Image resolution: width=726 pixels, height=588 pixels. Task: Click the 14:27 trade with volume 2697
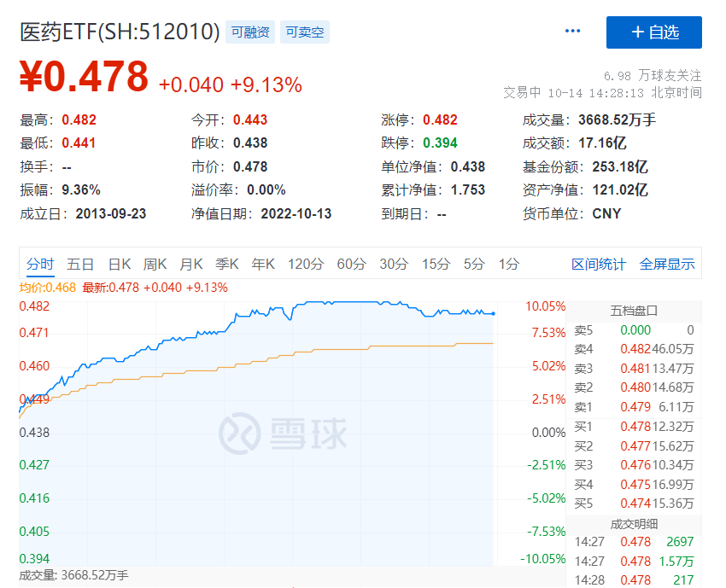(634, 542)
